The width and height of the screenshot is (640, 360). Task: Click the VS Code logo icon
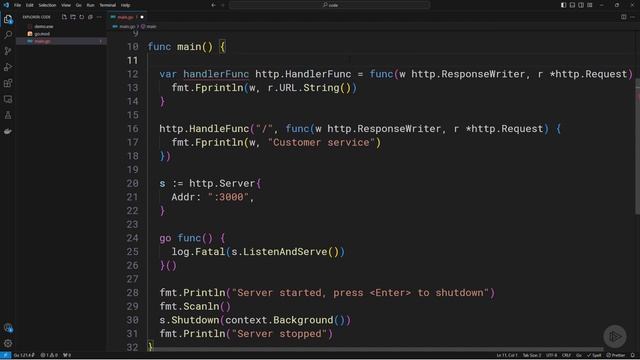[x=6, y=5]
